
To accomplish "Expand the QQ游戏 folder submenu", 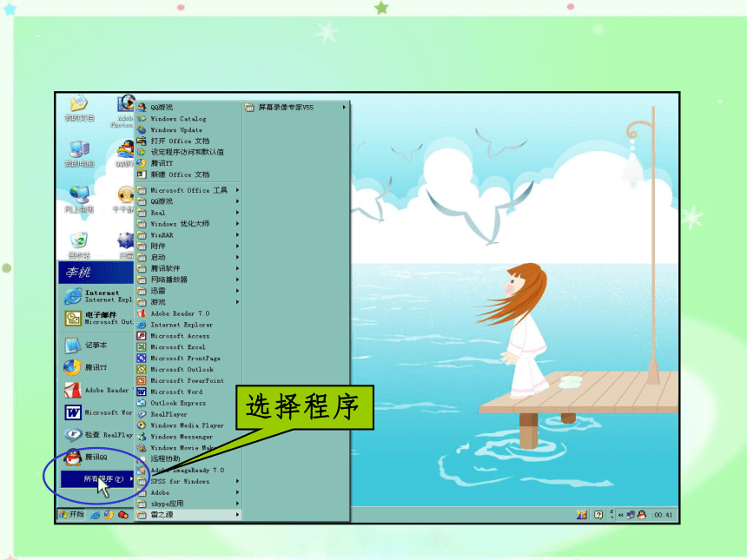I will click(188, 201).
